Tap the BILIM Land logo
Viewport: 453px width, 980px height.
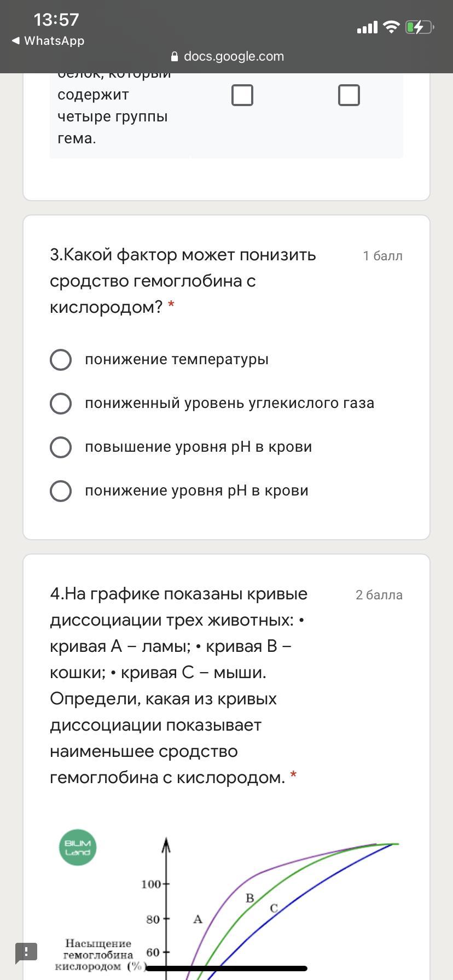click(x=78, y=848)
